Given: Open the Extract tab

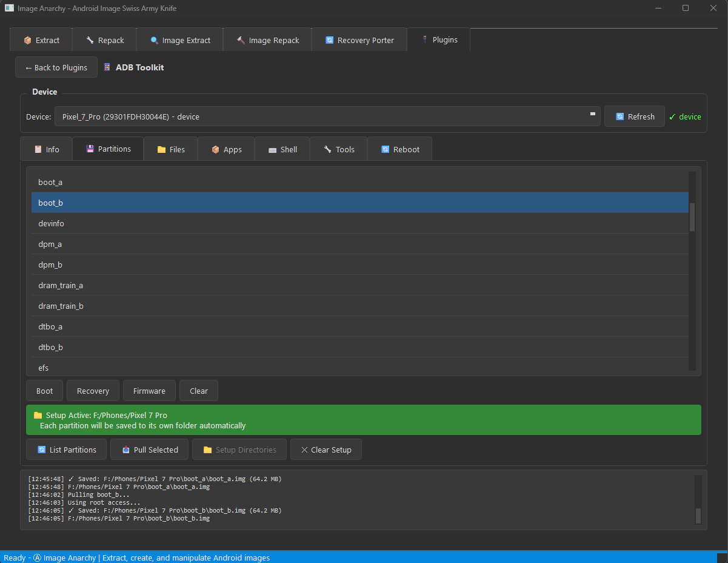Looking at the screenshot, I should tap(41, 40).
